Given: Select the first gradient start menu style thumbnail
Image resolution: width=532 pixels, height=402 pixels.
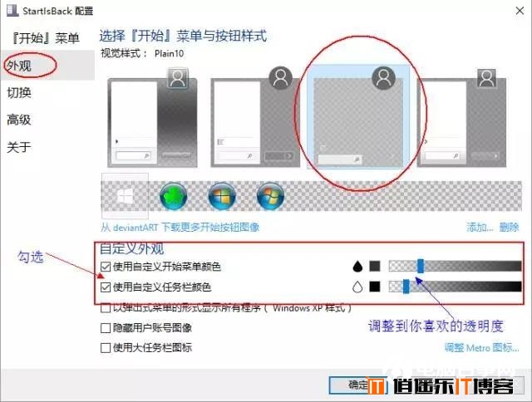Looking at the screenshot, I should point(152,118).
